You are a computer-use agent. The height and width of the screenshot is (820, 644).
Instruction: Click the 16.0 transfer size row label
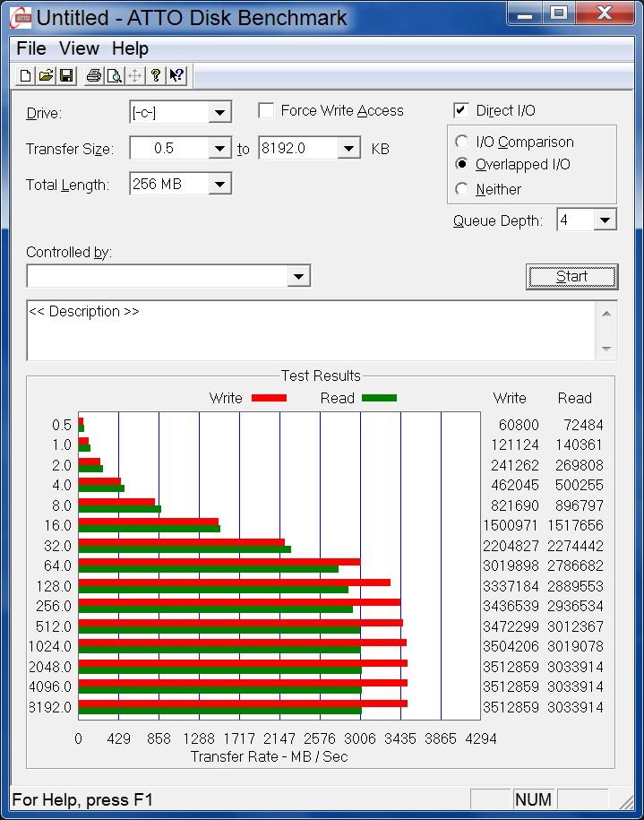[57, 525]
